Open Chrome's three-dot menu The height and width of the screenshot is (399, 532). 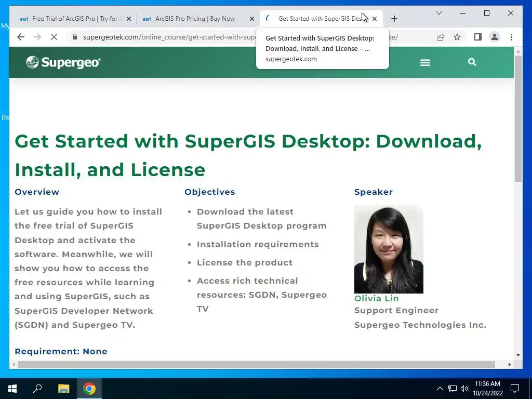(x=511, y=37)
